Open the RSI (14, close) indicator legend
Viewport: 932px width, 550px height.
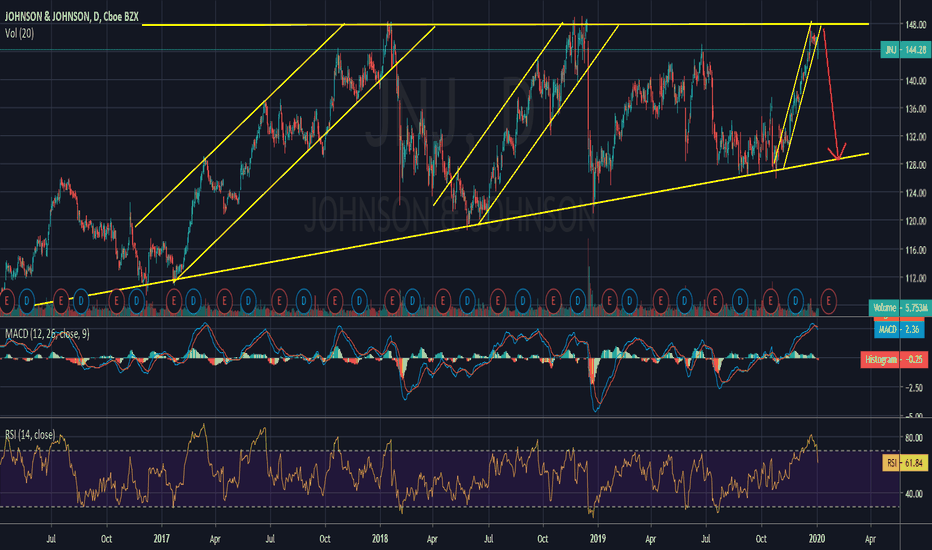[x=30, y=435]
